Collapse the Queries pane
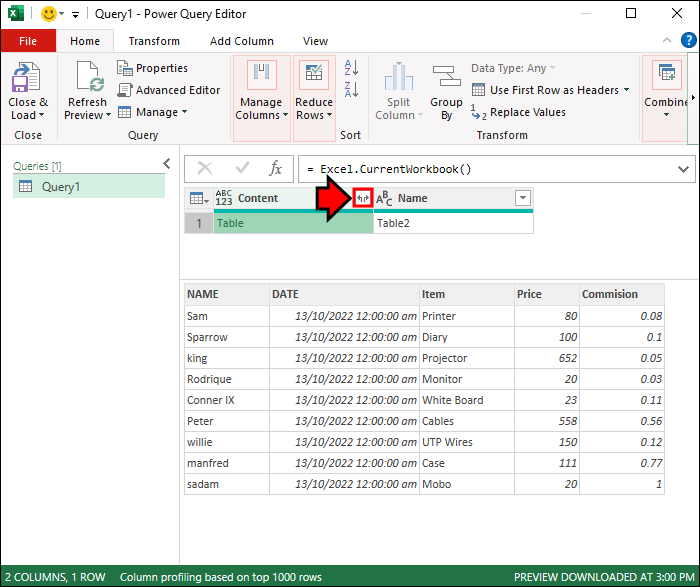Image resolution: width=700 pixels, height=587 pixels. click(x=166, y=164)
